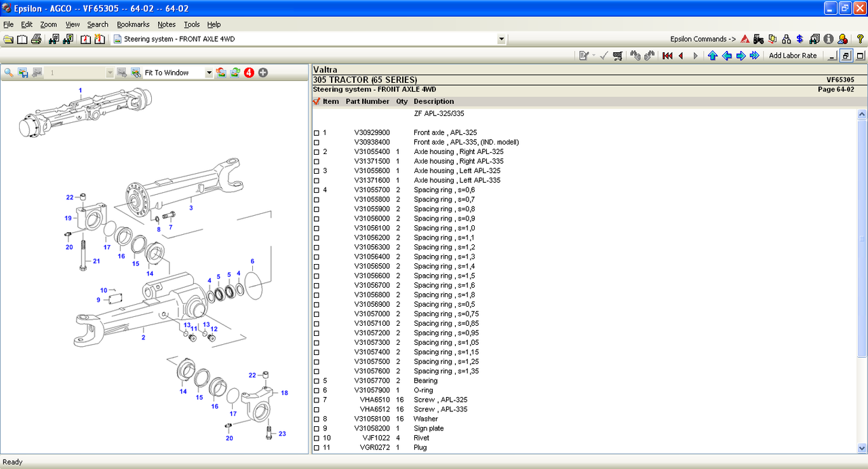Click the open book icon in toolbar
The height and width of the screenshot is (469, 868).
click(x=22, y=39)
